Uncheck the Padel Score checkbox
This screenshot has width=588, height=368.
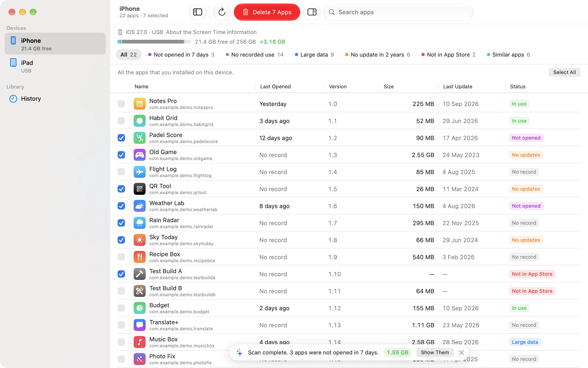pyautogui.click(x=121, y=138)
